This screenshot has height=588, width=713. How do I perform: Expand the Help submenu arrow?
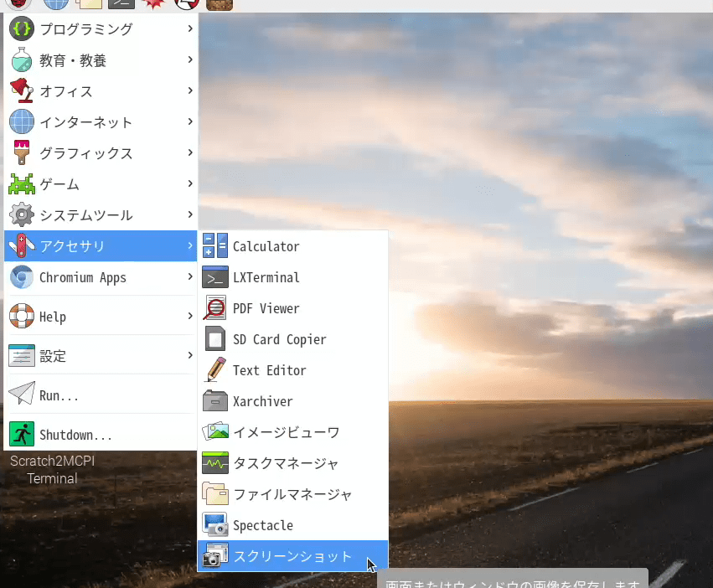point(190,316)
